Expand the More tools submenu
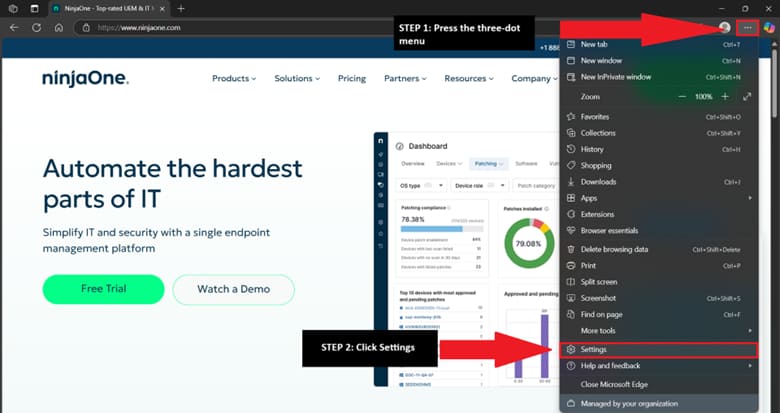780x413 pixels. (x=659, y=331)
